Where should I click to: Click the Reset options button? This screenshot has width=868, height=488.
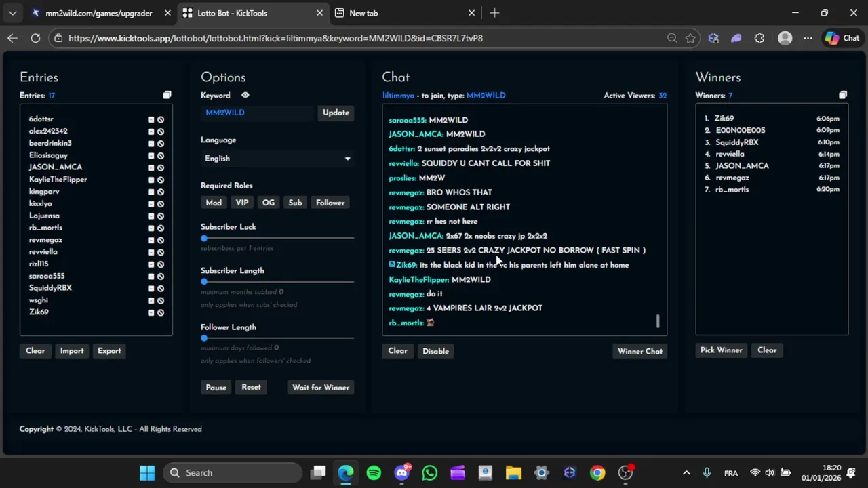click(x=251, y=387)
